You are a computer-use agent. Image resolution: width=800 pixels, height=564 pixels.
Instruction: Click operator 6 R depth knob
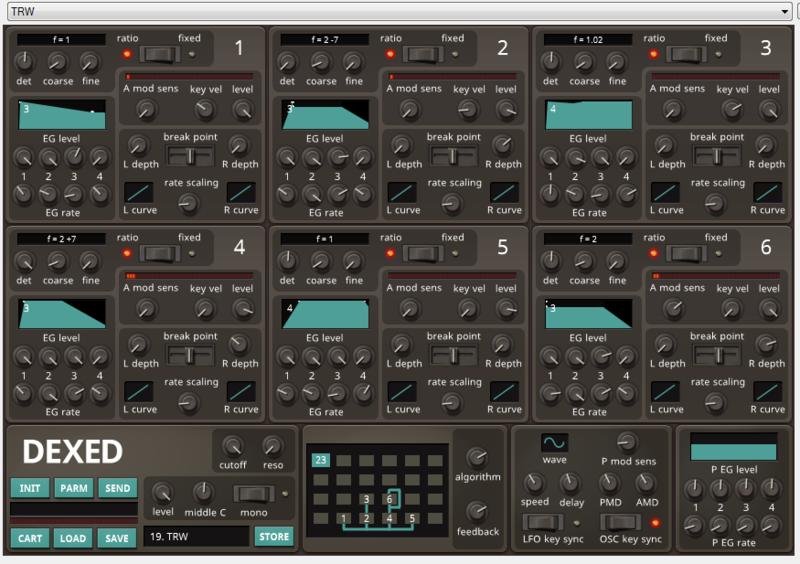click(x=765, y=345)
